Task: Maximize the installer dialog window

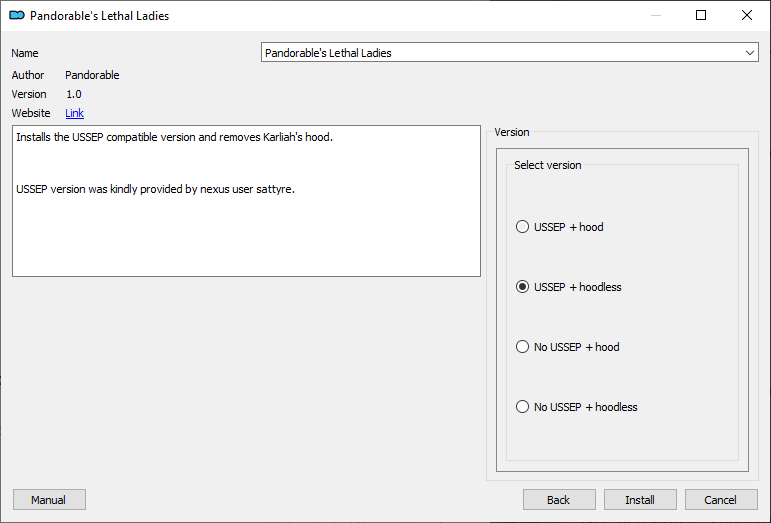Action: [701, 15]
